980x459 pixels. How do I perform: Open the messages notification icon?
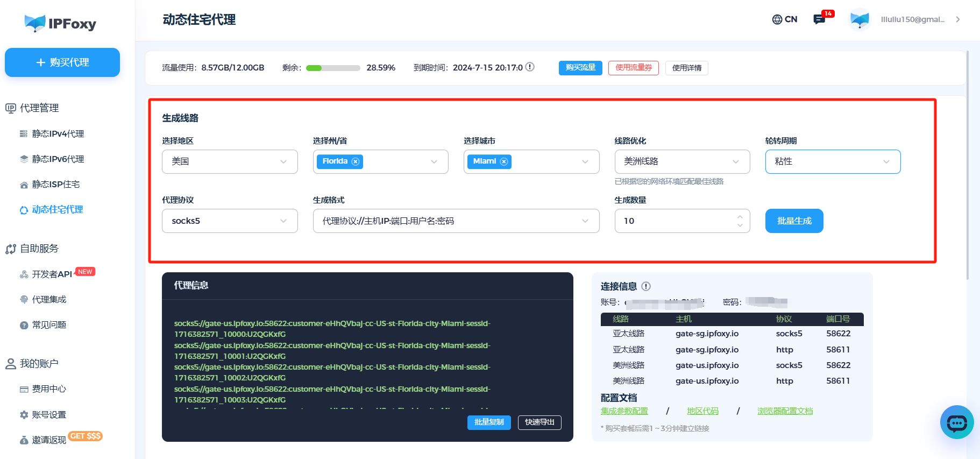(819, 19)
